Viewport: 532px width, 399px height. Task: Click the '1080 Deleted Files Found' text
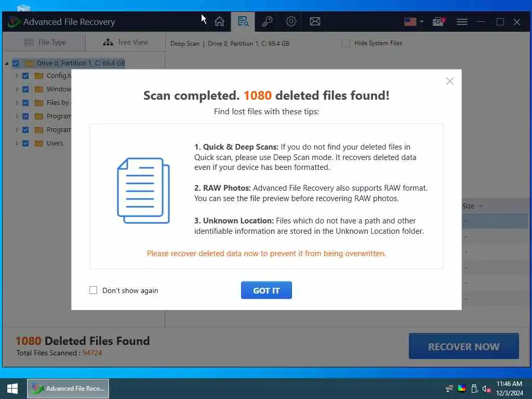pos(83,341)
